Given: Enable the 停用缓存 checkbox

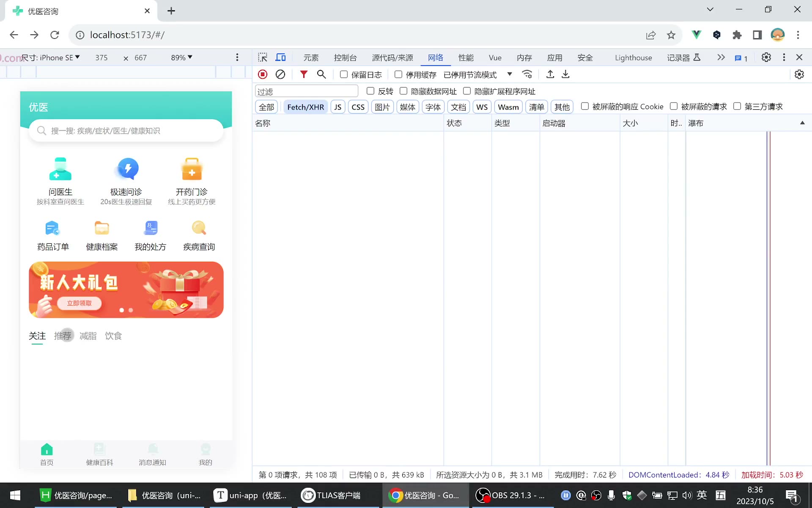Looking at the screenshot, I should click(x=398, y=75).
